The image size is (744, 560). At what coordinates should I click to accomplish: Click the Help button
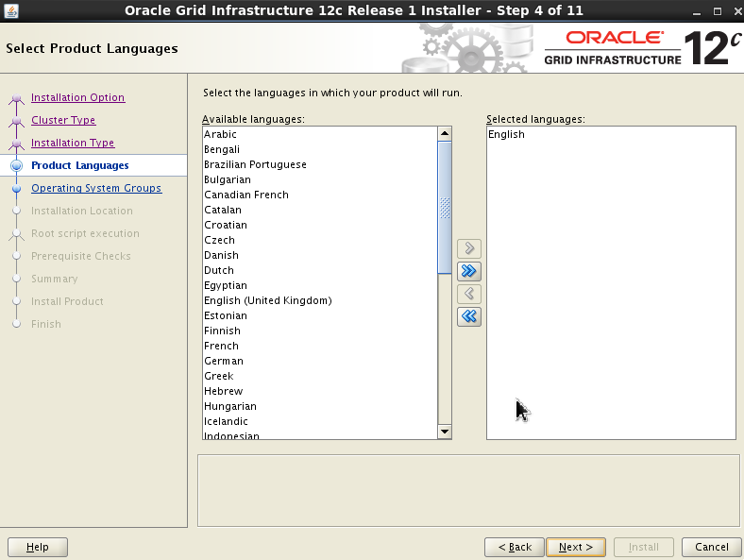pyautogui.click(x=38, y=547)
